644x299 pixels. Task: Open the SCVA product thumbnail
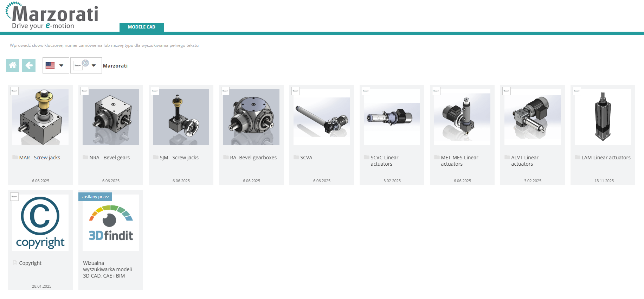[x=322, y=117]
